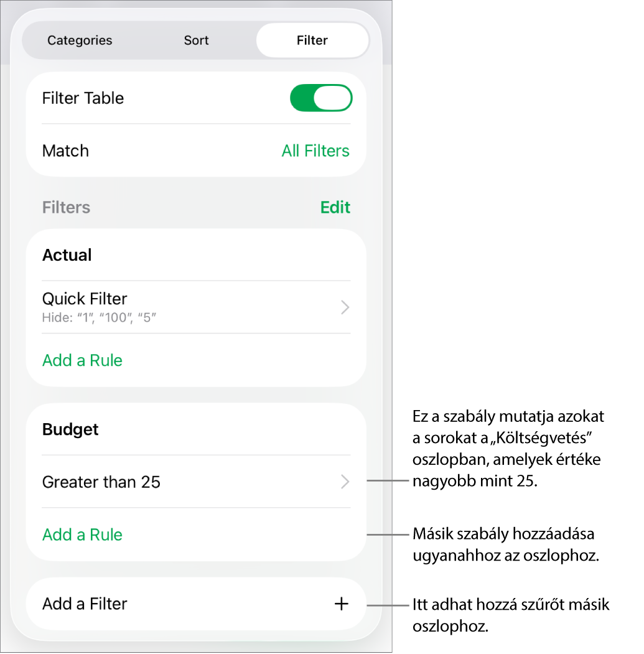The image size is (644, 654).
Task: Open the Match All Filters option
Action: 315,151
